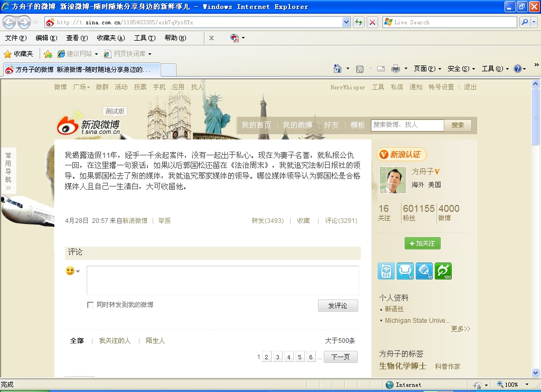Click the status bar zoom magnifier icon
The height and width of the screenshot is (392, 541).
pos(500,384)
